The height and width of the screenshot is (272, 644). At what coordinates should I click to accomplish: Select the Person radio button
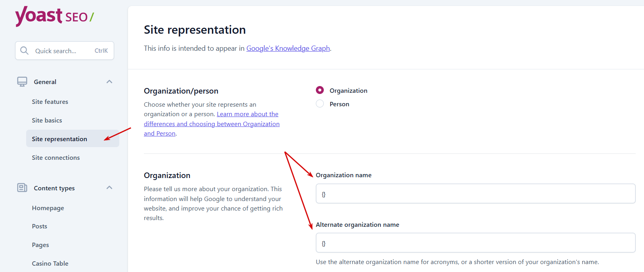tap(320, 104)
